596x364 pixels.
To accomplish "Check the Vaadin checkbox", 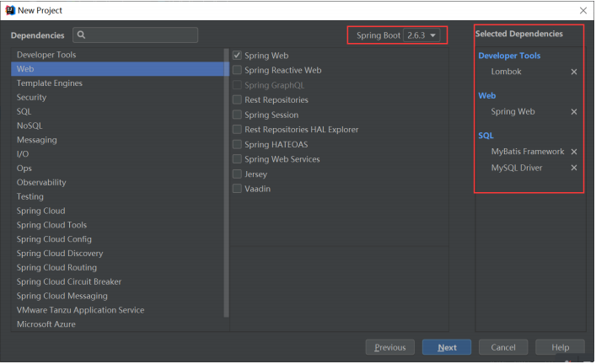I will (237, 189).
